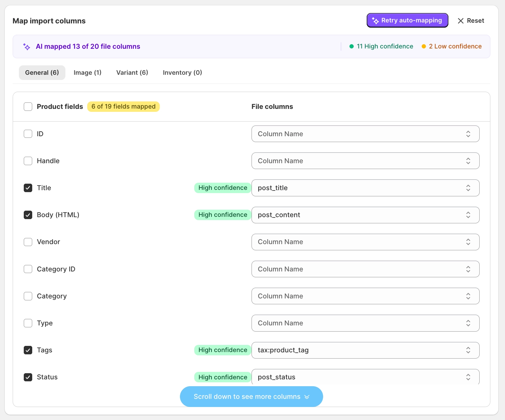Image resolution: width=505 pixels, height=420 pixels.
Task: Open the Type column name dropdown
Action: coord(365,323)
